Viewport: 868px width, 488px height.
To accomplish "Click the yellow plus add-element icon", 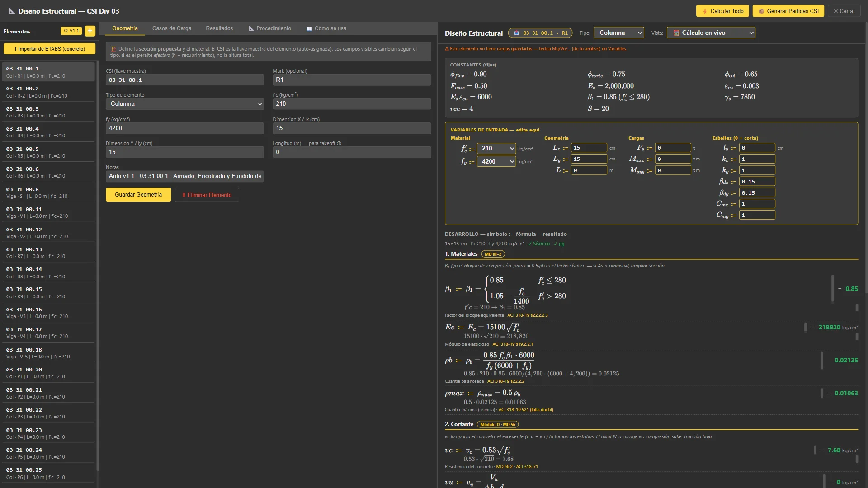I will click(90, 31).
